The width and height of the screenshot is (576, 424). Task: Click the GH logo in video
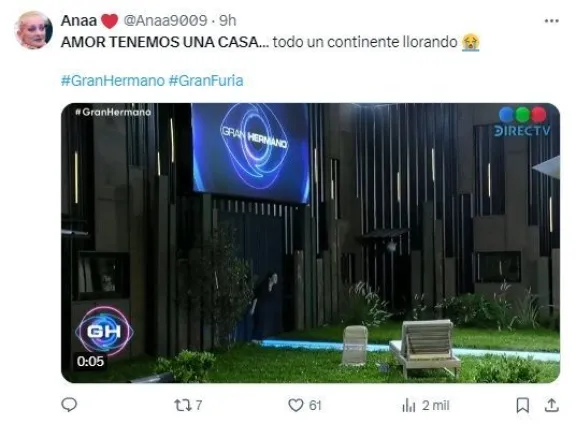104,331
